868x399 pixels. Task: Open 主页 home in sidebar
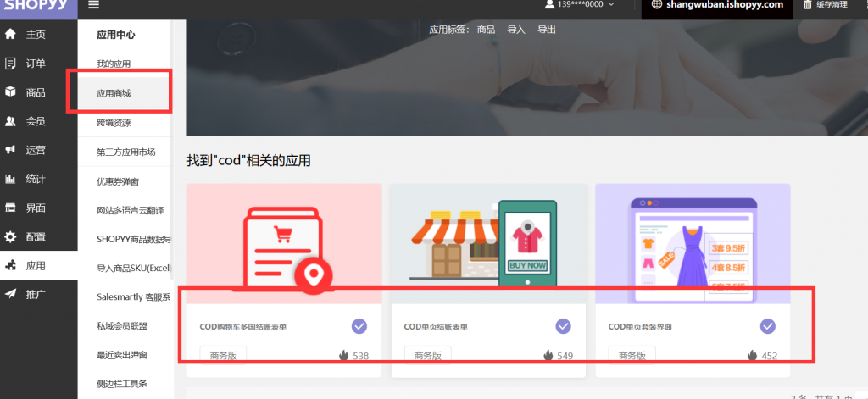(35, 35)
